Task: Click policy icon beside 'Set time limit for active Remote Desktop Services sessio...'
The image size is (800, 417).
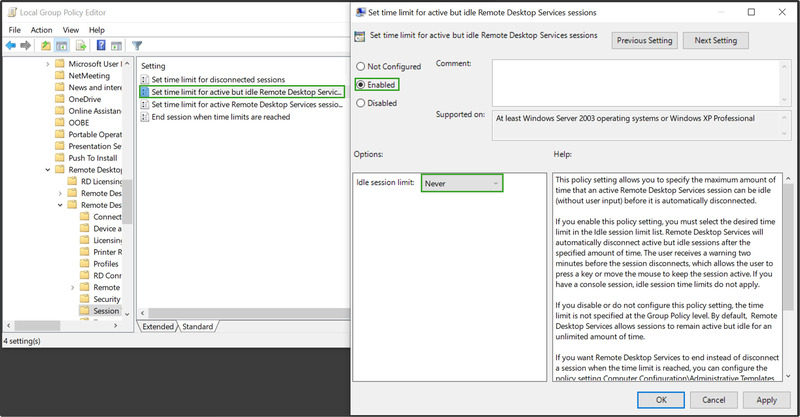Action: coord(144,104)
